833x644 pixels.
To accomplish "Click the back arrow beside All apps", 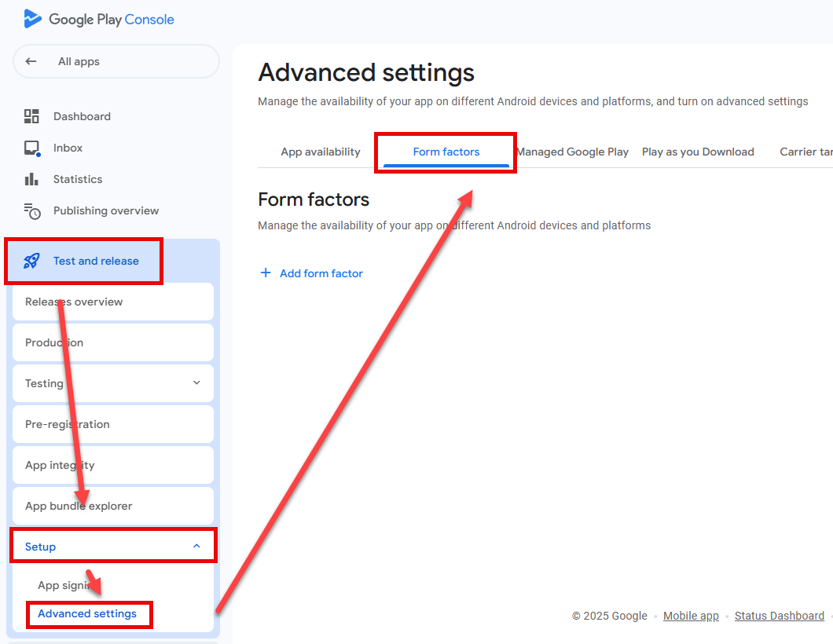I will [x=31, y=61].
